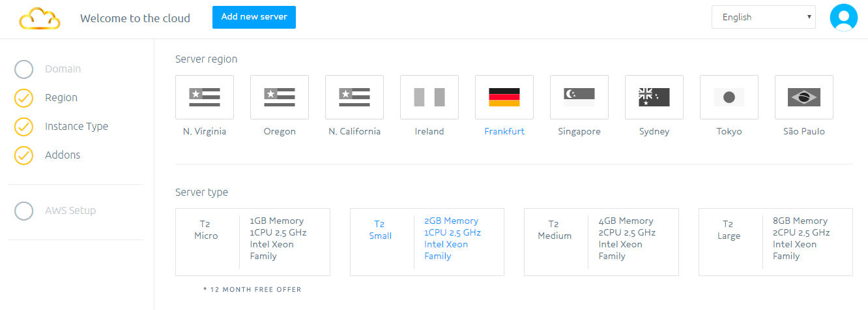The width and height of the screenshot is (868, 310).
Task: Select the Sydney Australian flag
Action: [x=654, y=97]
